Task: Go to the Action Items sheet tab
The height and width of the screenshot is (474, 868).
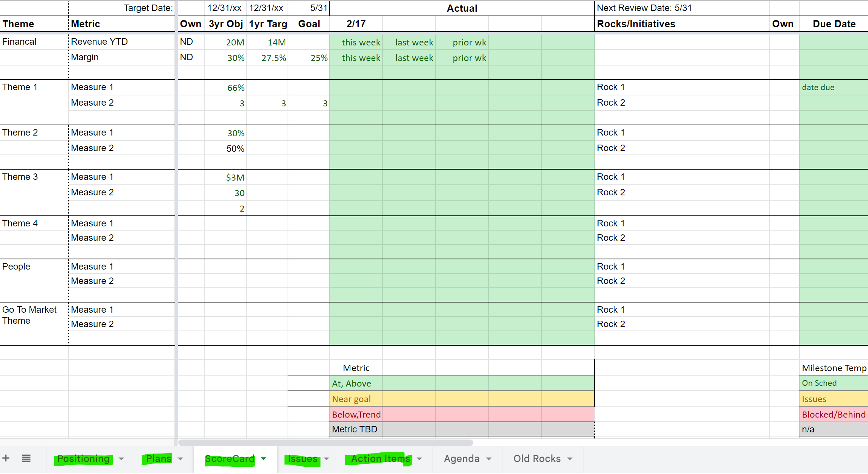Action: pyautogui.click(x=380, y=459)
